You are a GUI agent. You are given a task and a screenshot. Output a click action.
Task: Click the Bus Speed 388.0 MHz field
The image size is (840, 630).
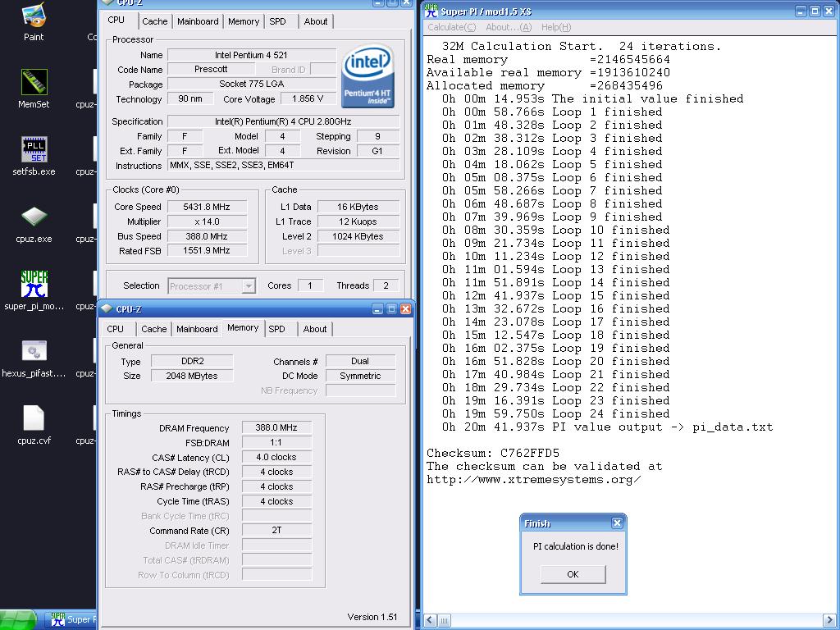click(207, 236)
